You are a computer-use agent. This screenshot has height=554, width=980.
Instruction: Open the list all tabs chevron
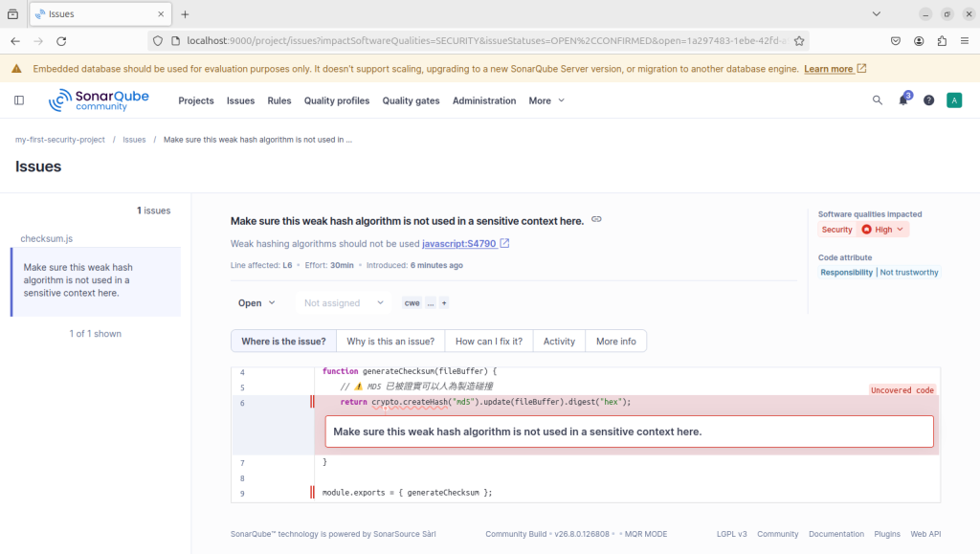[877, 13]
